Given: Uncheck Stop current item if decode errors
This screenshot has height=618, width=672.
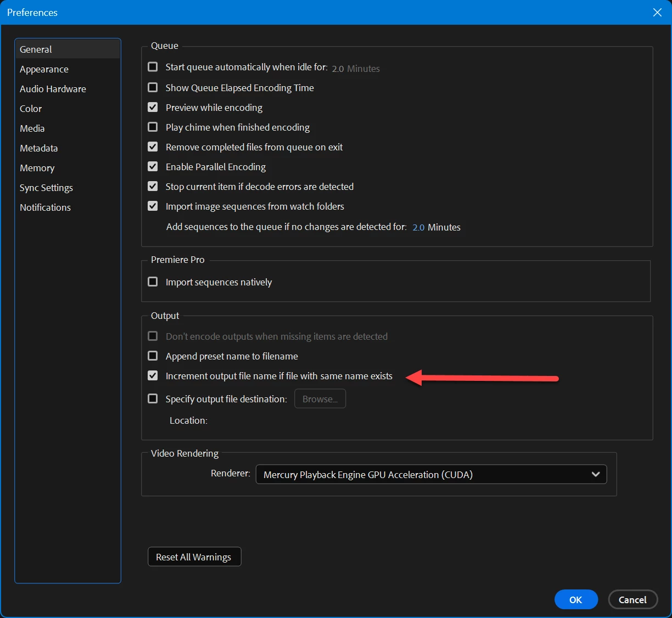Looking at the screenshot, I should click(153, 186).
